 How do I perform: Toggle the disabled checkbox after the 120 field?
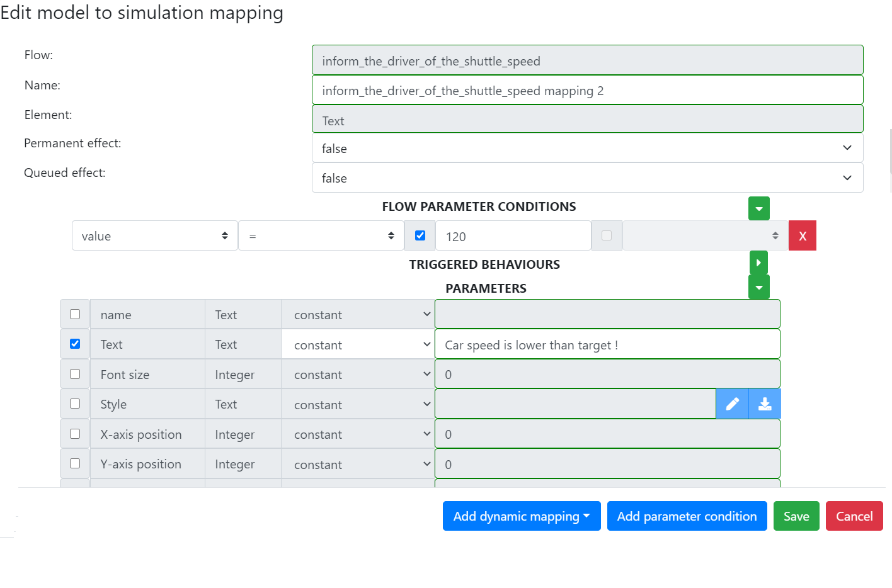coord(607,235)
